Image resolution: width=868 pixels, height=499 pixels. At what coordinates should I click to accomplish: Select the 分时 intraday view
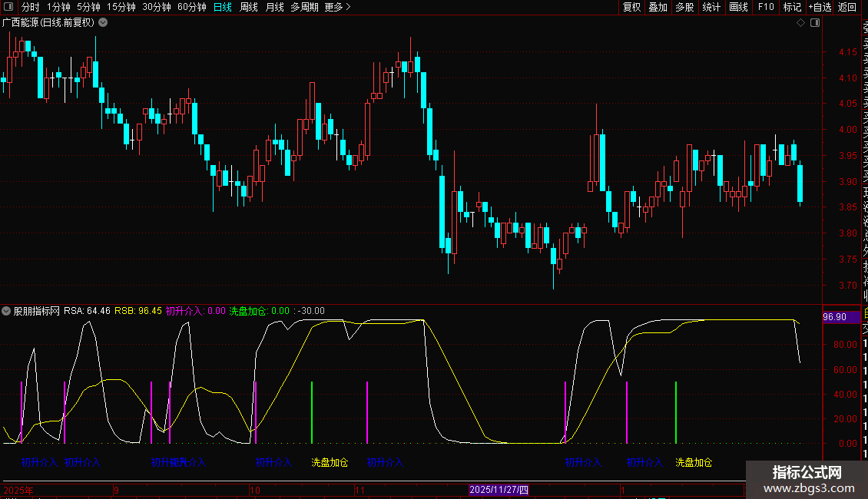[x=30, y=8]
